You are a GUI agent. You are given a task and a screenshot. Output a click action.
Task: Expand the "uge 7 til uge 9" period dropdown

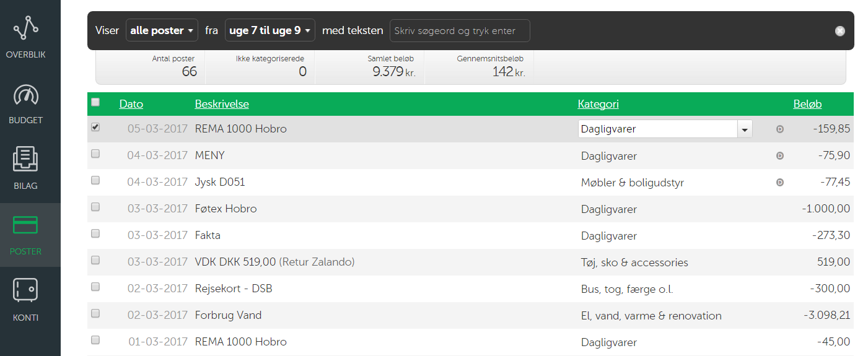coord(270,30)
